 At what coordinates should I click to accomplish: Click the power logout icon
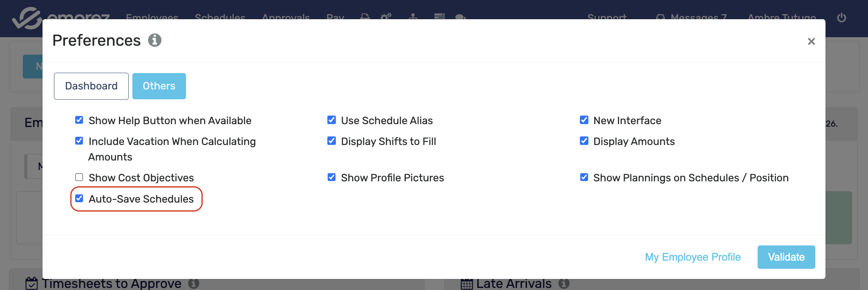(841, 18)
